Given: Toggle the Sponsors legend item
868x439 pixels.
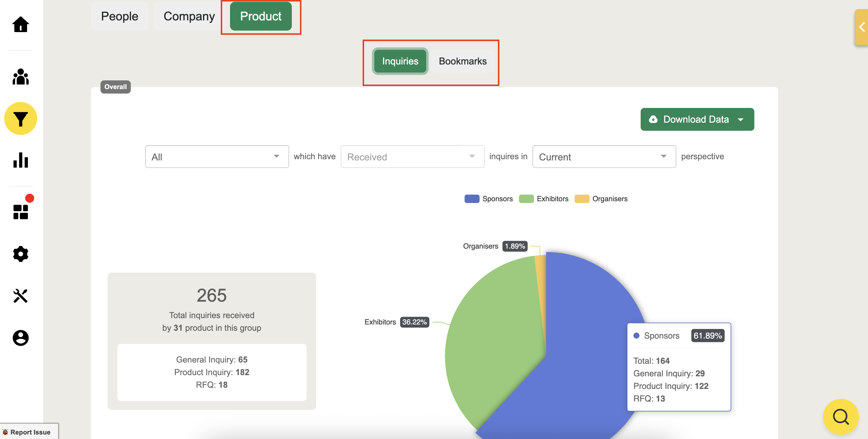Looking at the screenshot, I should [x=489, y=199].
